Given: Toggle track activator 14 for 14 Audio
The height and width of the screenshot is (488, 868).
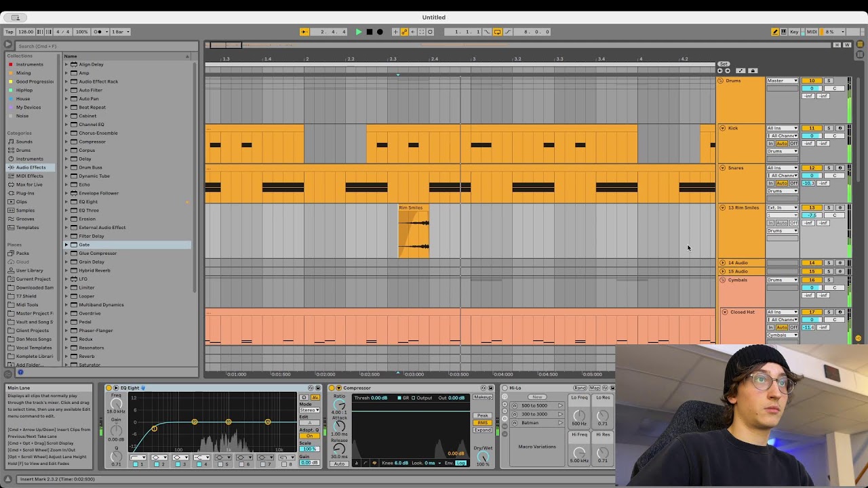Looking at the screenshot, I should point(812,263).
